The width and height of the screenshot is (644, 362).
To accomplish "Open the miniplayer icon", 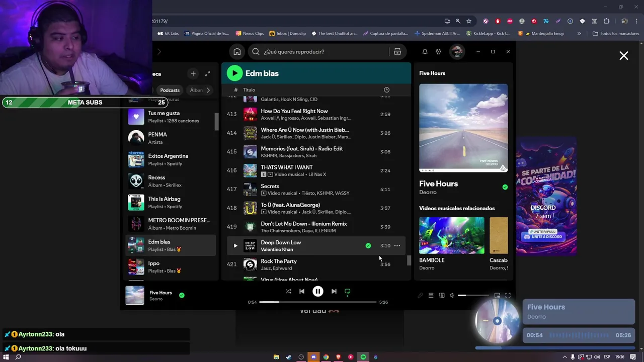I will click(x=497, y=296).
